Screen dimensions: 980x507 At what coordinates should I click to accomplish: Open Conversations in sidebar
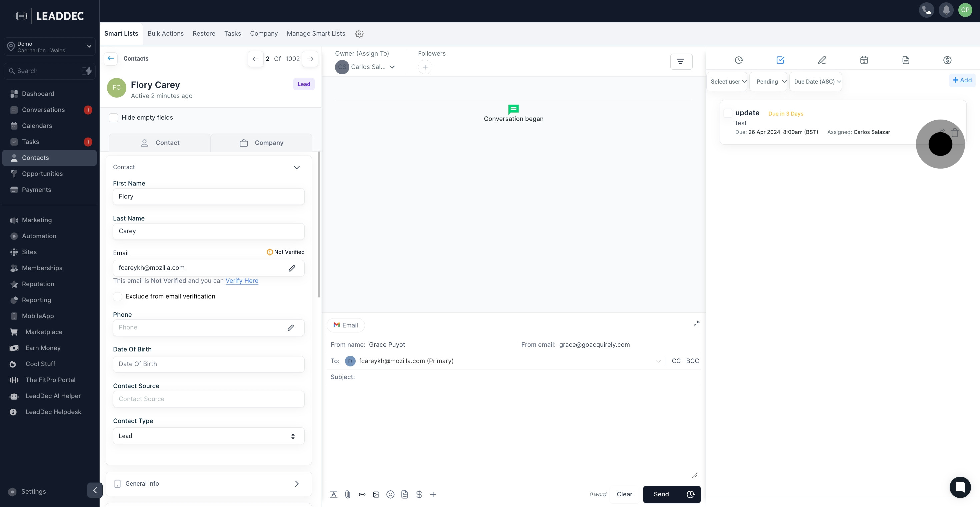(x=49, y=110)
